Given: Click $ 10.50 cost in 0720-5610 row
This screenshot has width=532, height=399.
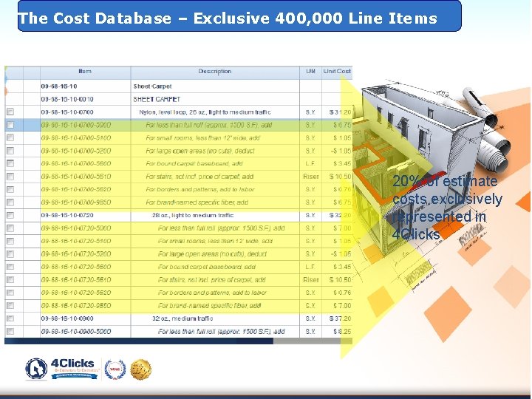Looking at the screenshot, I should (x=341, y=279).
